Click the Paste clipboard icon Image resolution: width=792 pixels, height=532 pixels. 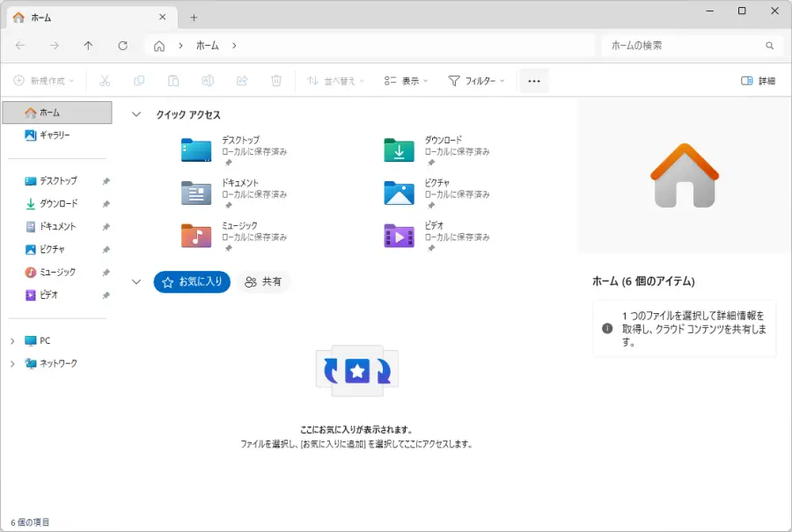click(173, 81)
